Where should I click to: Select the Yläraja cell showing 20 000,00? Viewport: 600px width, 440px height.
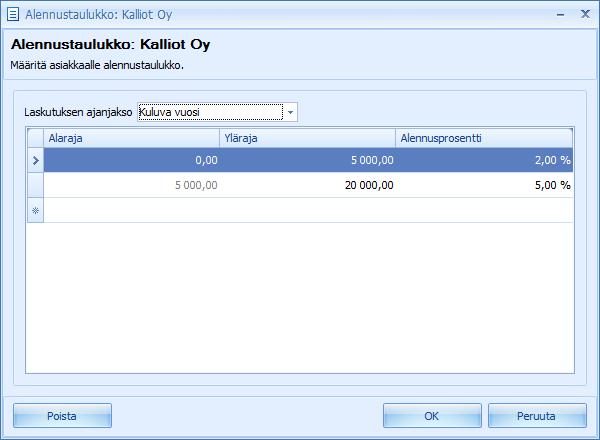[307, 185]
